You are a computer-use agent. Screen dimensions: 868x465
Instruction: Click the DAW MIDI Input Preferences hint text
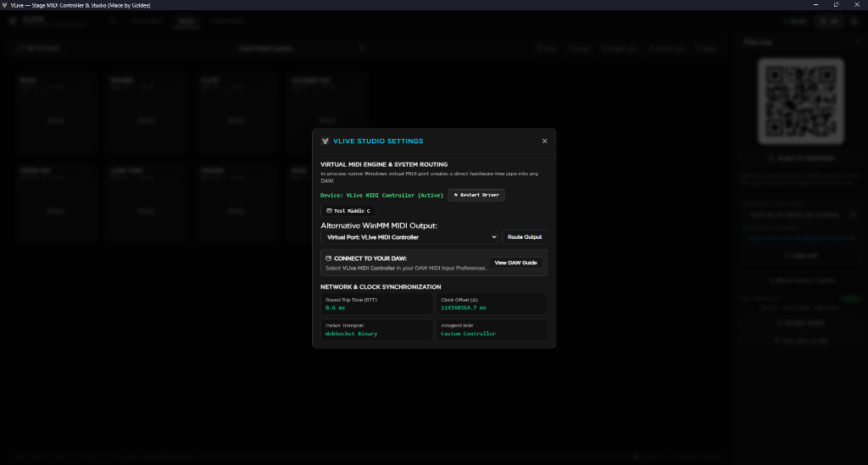[x=406, y=268]
